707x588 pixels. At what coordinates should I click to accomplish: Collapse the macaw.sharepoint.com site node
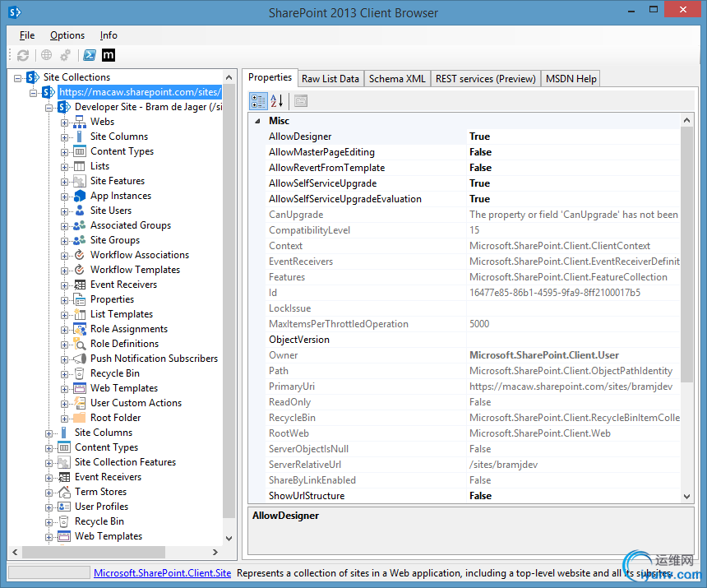coord(34,93)
